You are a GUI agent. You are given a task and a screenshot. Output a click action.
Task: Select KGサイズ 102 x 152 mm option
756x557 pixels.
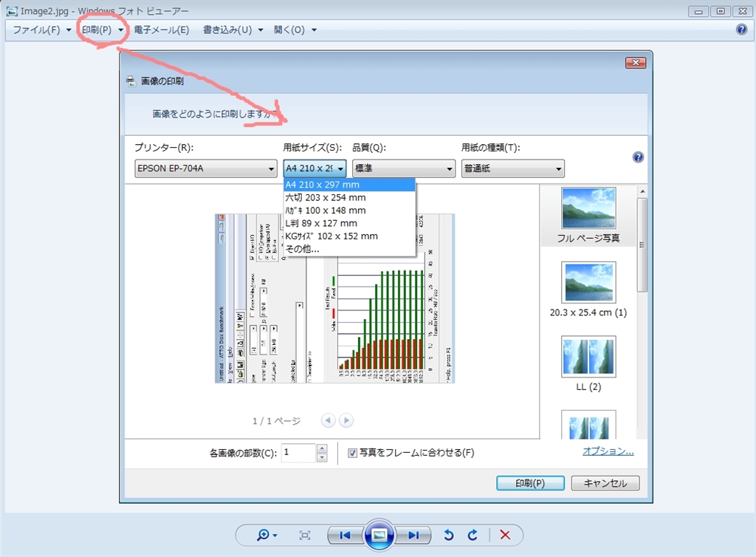pos(349,236)
